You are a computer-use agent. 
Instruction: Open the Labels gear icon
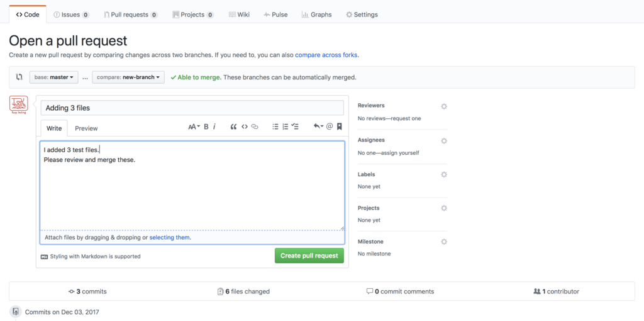443,174
